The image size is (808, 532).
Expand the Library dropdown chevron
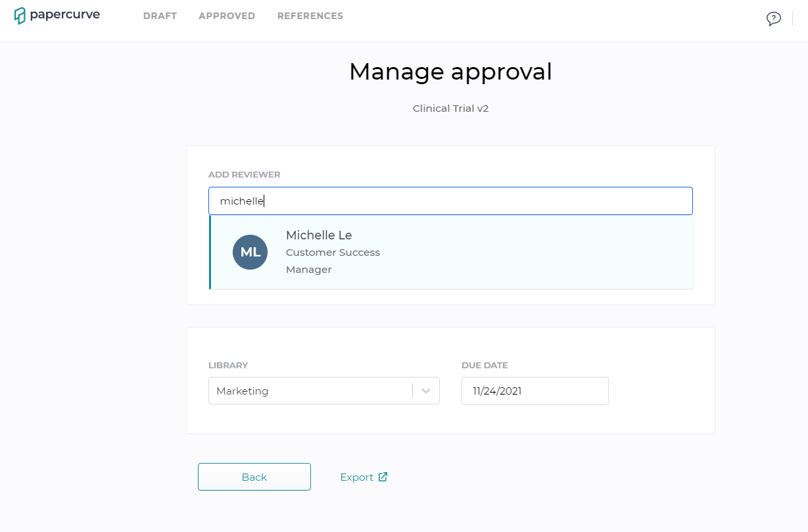coord(426,391)
